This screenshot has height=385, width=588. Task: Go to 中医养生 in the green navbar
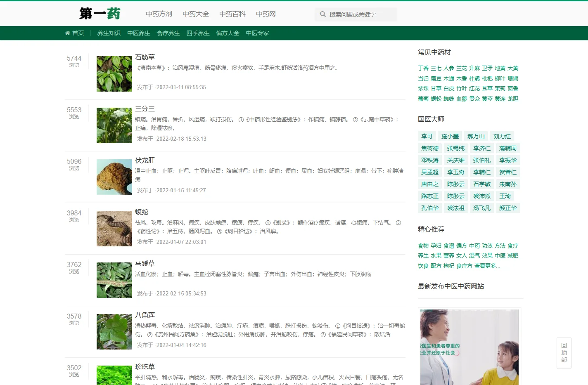pyautogui.click(x=139, y=33)
